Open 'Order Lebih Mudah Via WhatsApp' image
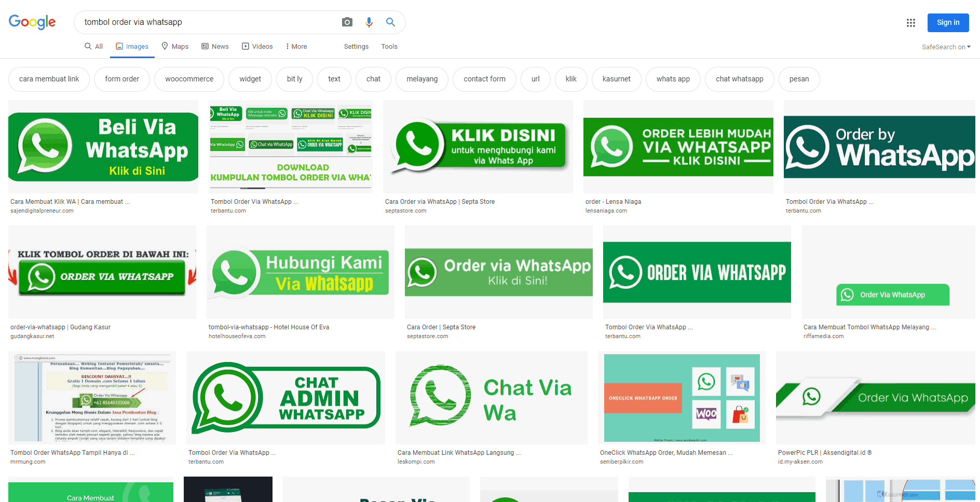Viewport: 980px width, 502px height. [678, 147]
